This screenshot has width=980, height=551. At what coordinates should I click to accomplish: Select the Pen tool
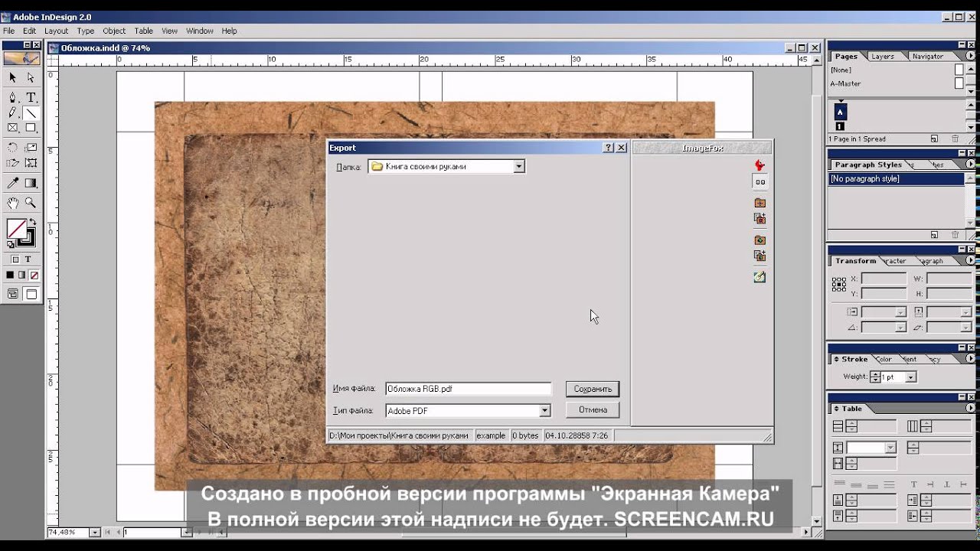(x=12, y=97)
